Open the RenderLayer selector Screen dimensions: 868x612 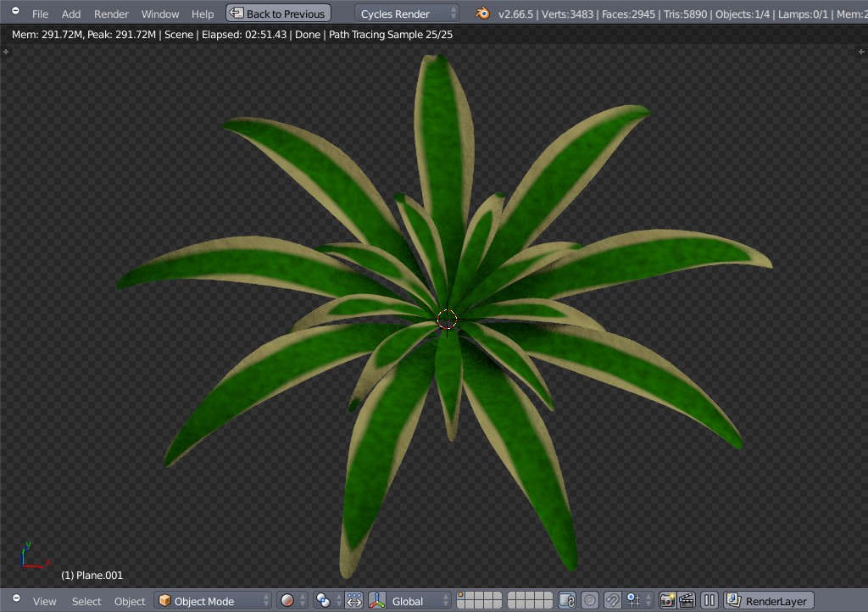[x=768, y=601]
